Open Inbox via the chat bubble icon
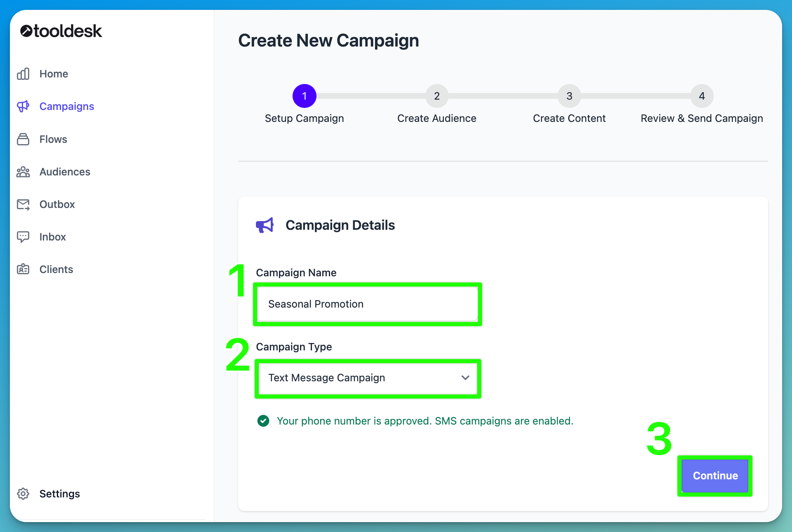Screen dimensions: 792x532 (x=23, y=237)
